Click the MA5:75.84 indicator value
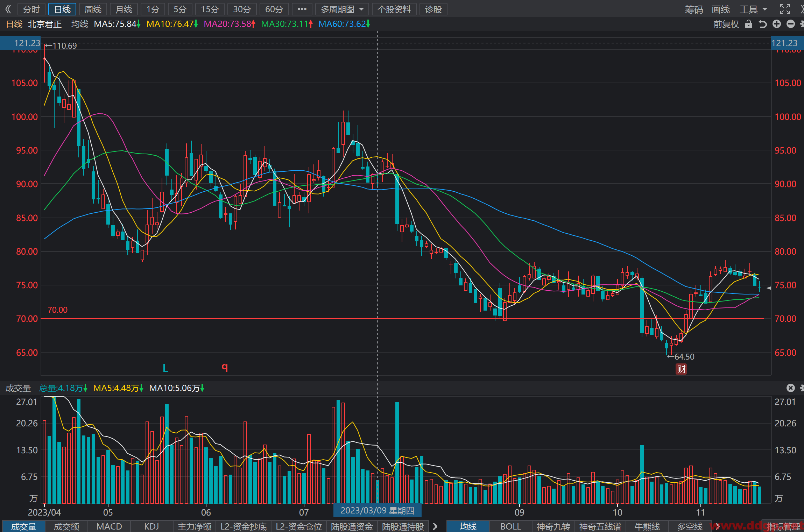Viewport: 804px width, 532px height. click(x=117, y=24)
